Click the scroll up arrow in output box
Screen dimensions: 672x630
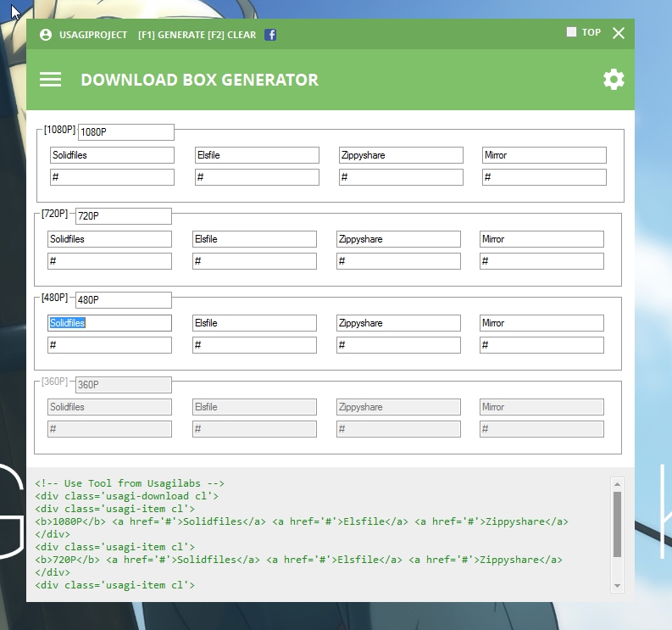(617, 484)
